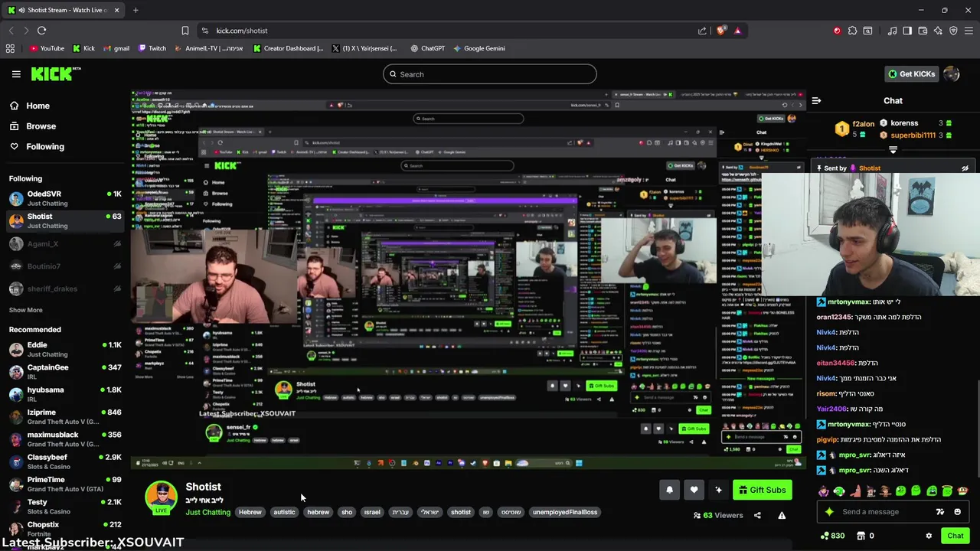Click the red recorder extension icon
This screenshot has width=980, height=551.
(x=837, y=31)
